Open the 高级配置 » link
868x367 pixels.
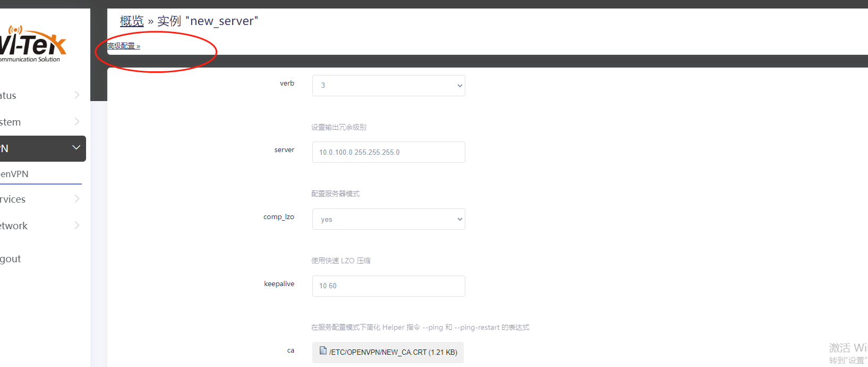(124, 46)
